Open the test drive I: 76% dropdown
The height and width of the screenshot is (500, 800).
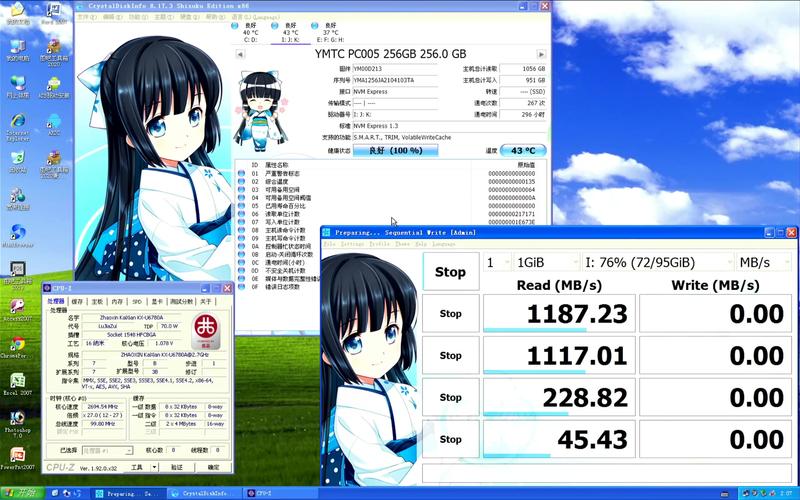654,262
